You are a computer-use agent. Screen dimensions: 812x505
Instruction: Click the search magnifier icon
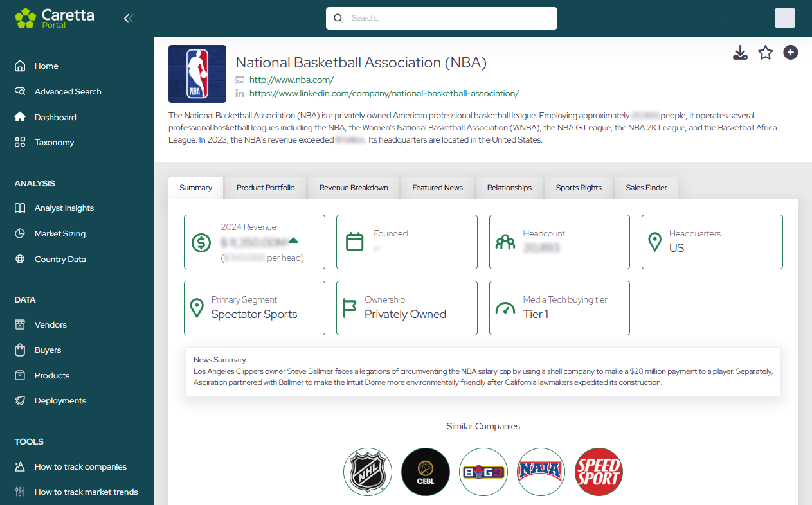pos(338,18)
